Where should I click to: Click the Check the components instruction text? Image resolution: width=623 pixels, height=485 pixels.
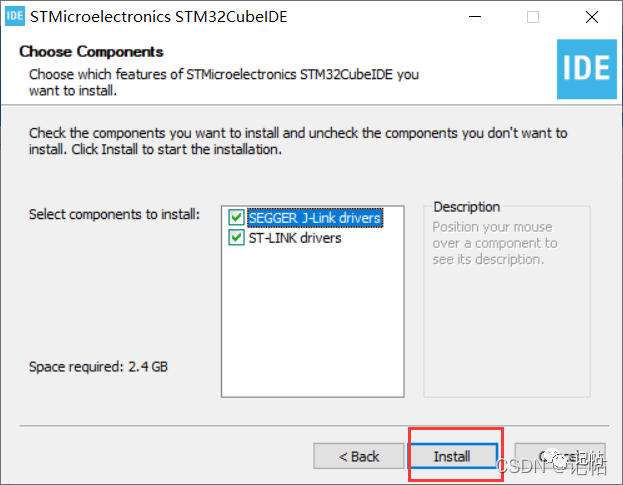[298, 141]
